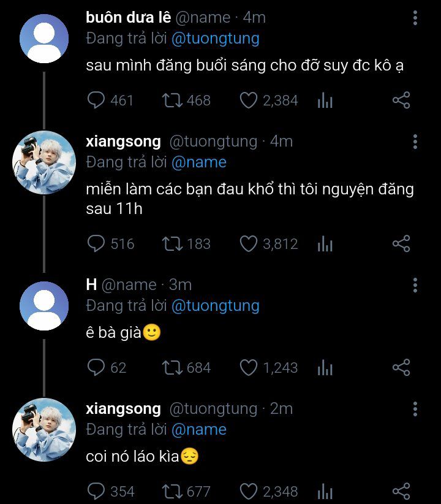Open @tuongtung mention in buôn dưa lê's reply
This screenshot has width=441, height=504.
216,39
